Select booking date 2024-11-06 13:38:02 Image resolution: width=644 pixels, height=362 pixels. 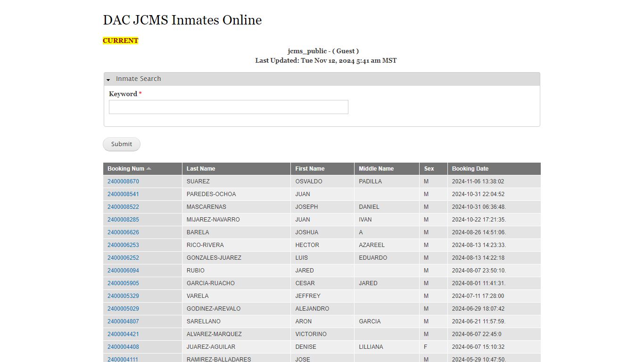coord(494,181)
